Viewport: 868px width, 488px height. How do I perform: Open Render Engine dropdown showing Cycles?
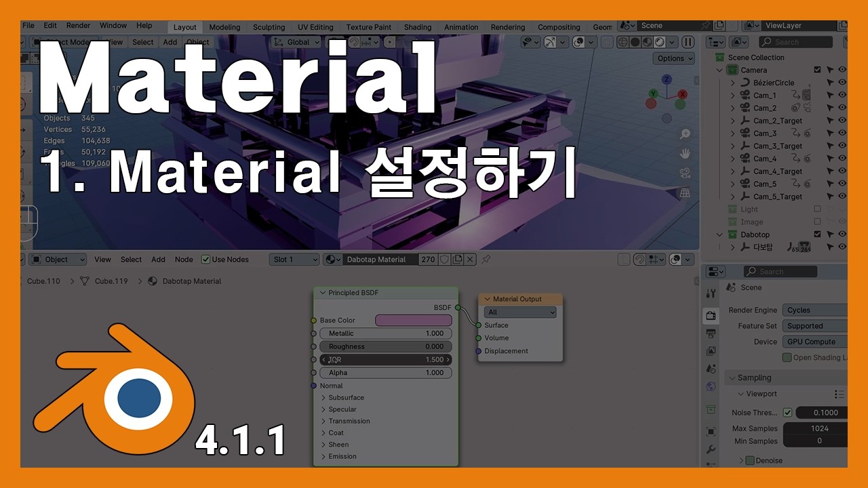[815, 310]
